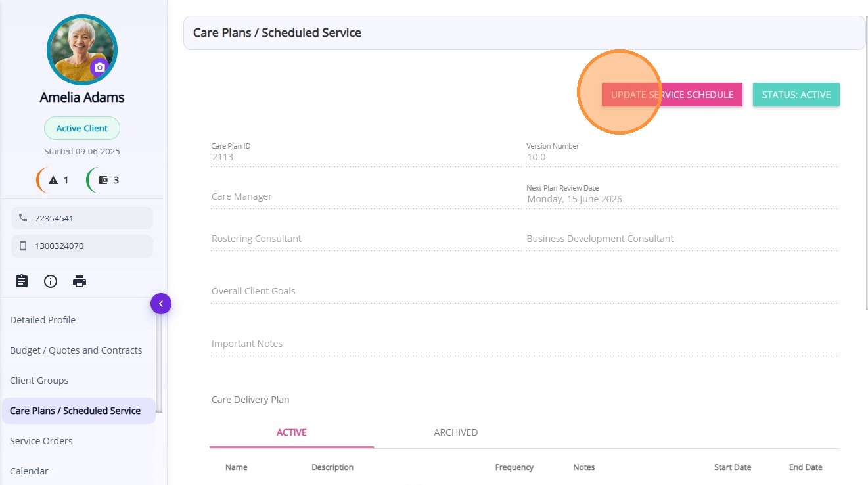Open Detailed Profile in sidebar
Image resolution: width=868 pixels, height=485 pixels.
[x=43, y=320]
